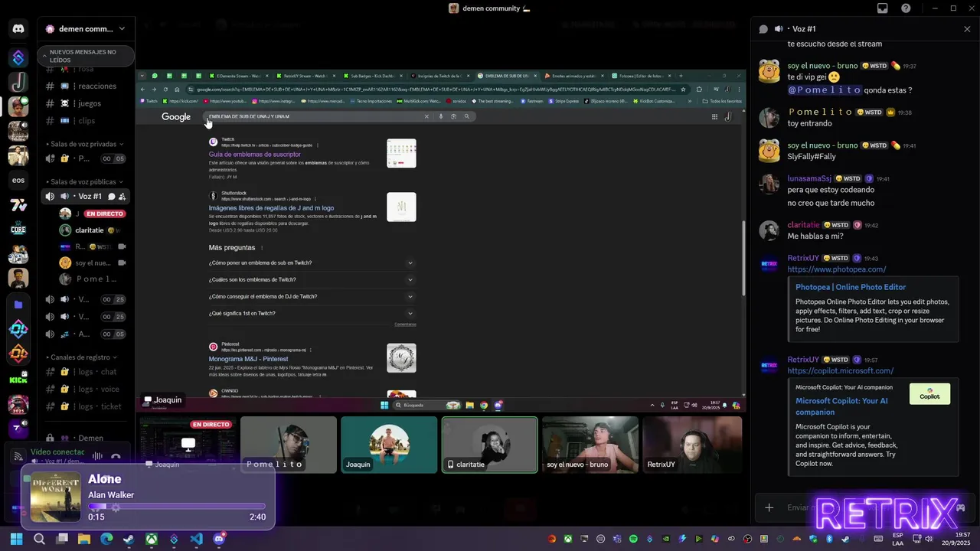Viewport: 980px width, 551px height.
Task: Click disconnect call phone icon
Action: (x=116, y=456)
